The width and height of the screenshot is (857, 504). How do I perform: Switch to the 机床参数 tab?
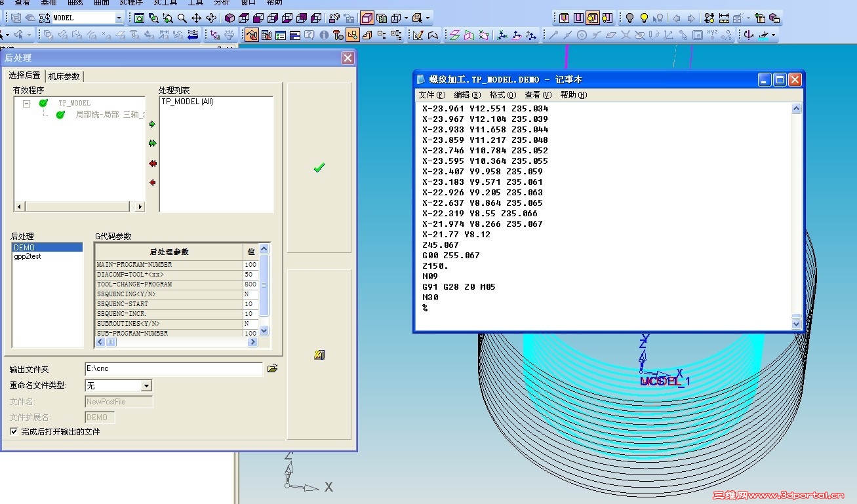pos(64,76)
